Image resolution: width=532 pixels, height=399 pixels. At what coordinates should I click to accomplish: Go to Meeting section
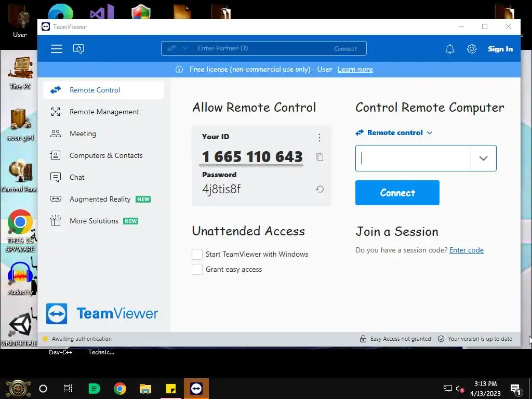(x=103, y=134)
